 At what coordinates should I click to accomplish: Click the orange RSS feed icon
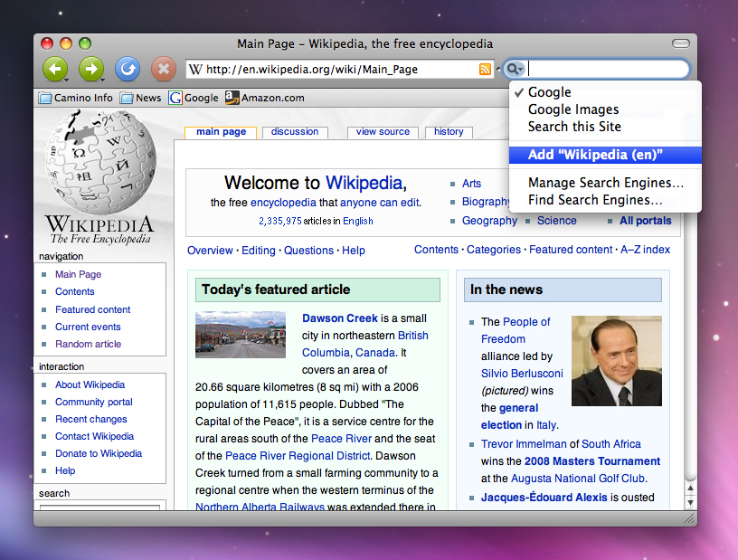tap(485, 70)
